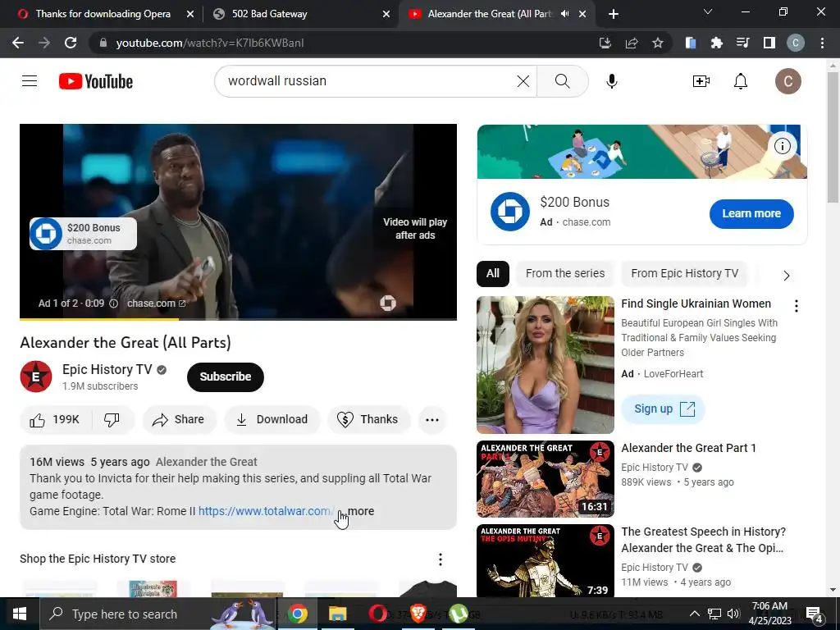
Task: Go back with the browser back arrow
Action: point(18,43)
